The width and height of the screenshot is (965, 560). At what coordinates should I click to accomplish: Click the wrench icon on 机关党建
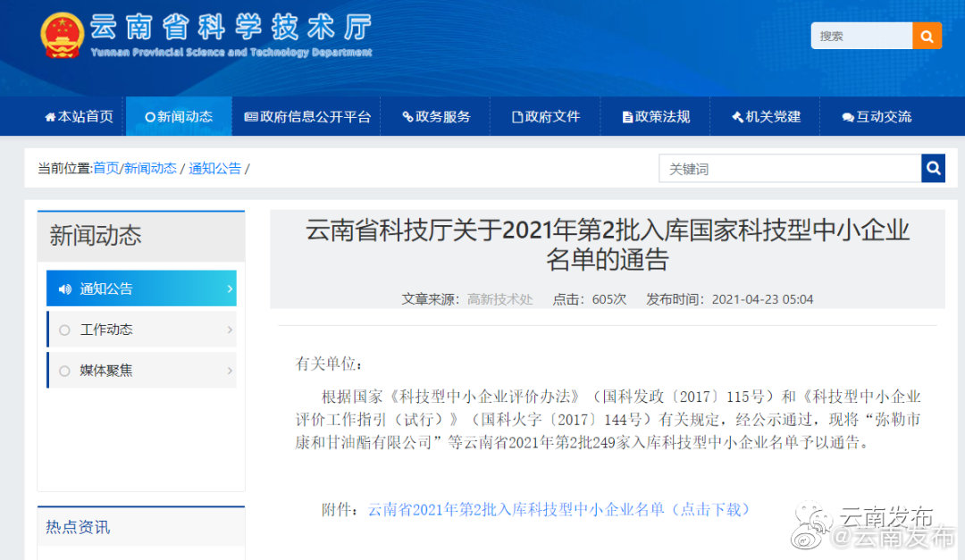coord(735,116)
